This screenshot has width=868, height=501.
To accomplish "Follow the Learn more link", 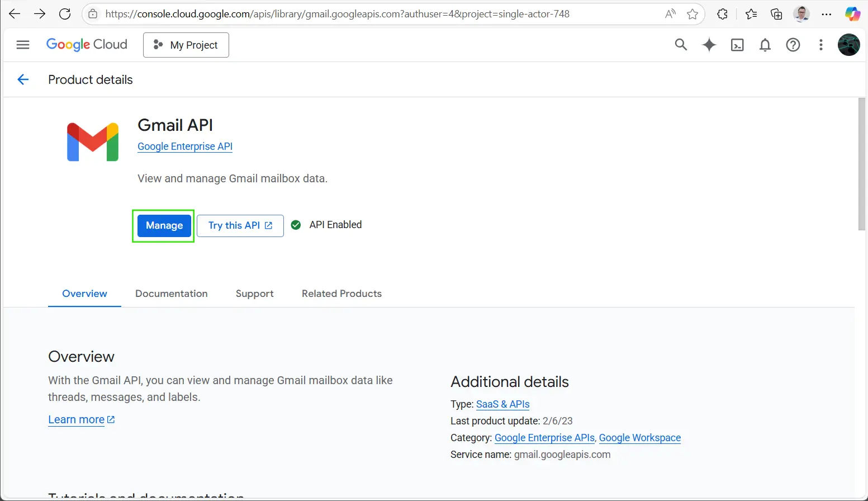I will click(77, 419).
